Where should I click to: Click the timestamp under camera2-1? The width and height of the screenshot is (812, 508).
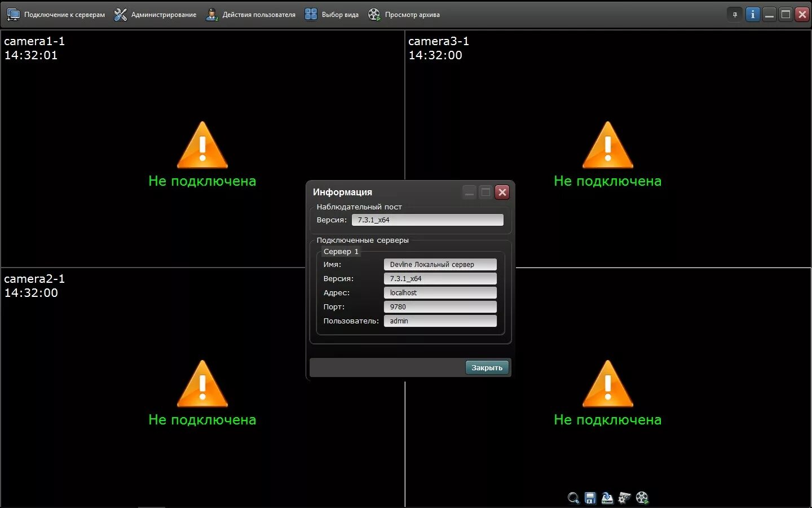tap(31, 293)
